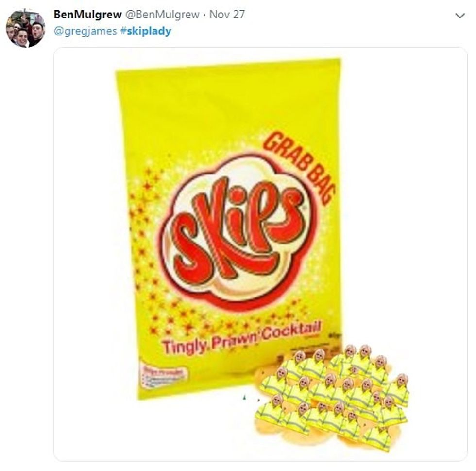Click the sealed top edge of yellow bag
This screenshot has width=476, height=471.
click(x=228, y=65)
